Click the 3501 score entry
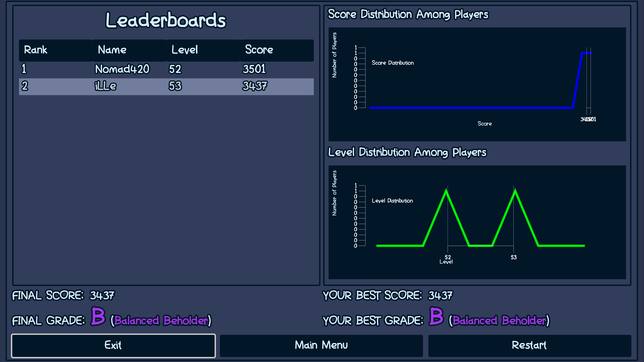Image resolution: width=644 pixels, height=362 pixels. (x=254, y=69)
